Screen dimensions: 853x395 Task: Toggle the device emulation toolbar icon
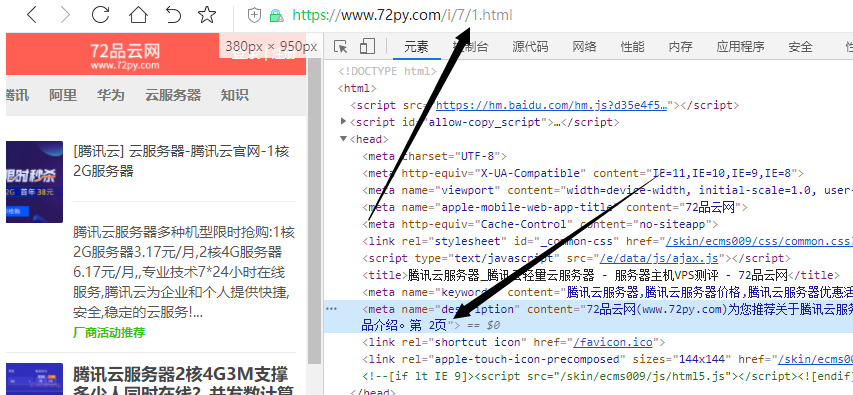pyautogui.click(x=368, y=46)
